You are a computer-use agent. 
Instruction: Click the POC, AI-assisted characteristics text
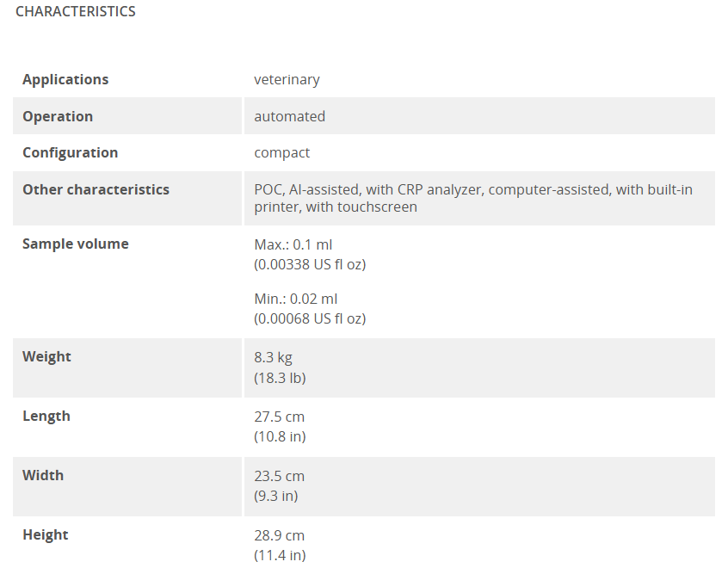coord(473,189)
